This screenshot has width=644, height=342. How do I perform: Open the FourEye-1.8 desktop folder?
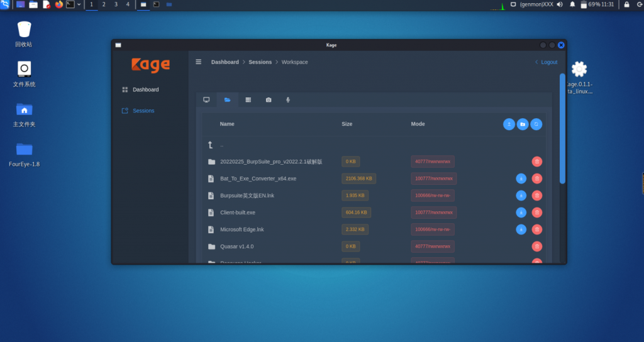(25, 155)
